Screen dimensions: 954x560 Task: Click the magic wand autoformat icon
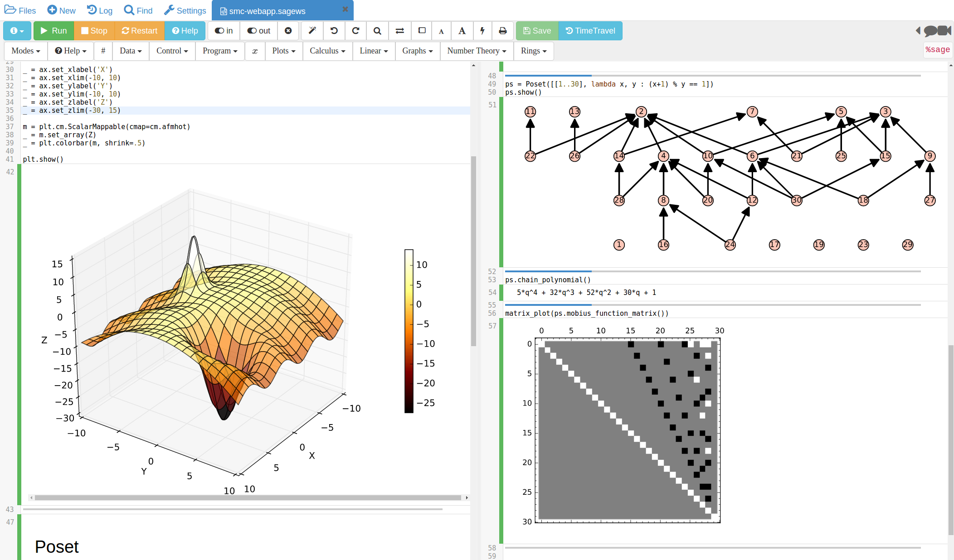click(x=312, y=31)
